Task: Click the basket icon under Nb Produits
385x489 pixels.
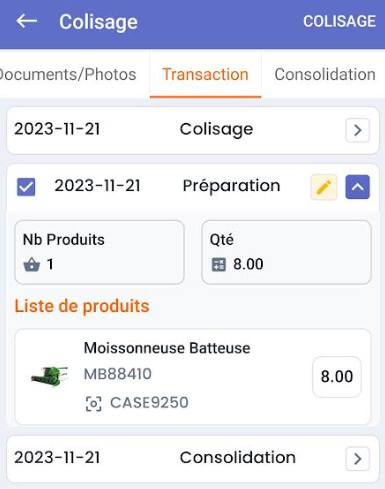Action: (x=32, y=265)
